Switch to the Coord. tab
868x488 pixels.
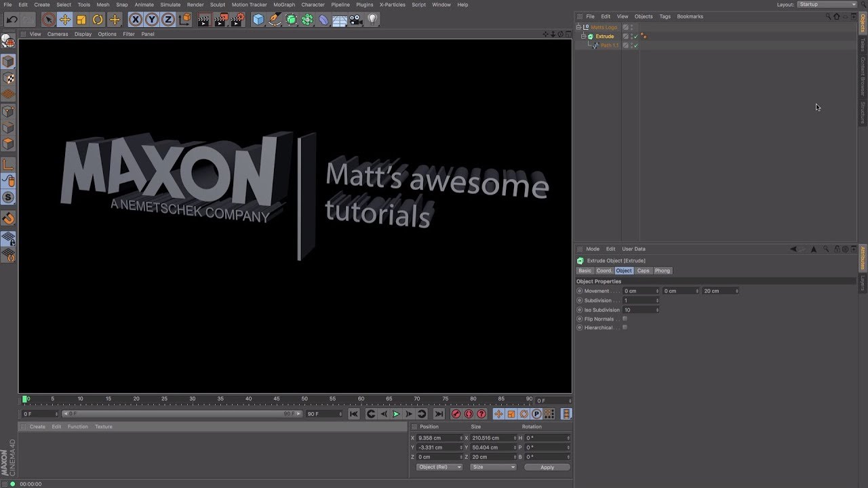tap(604, 270)
